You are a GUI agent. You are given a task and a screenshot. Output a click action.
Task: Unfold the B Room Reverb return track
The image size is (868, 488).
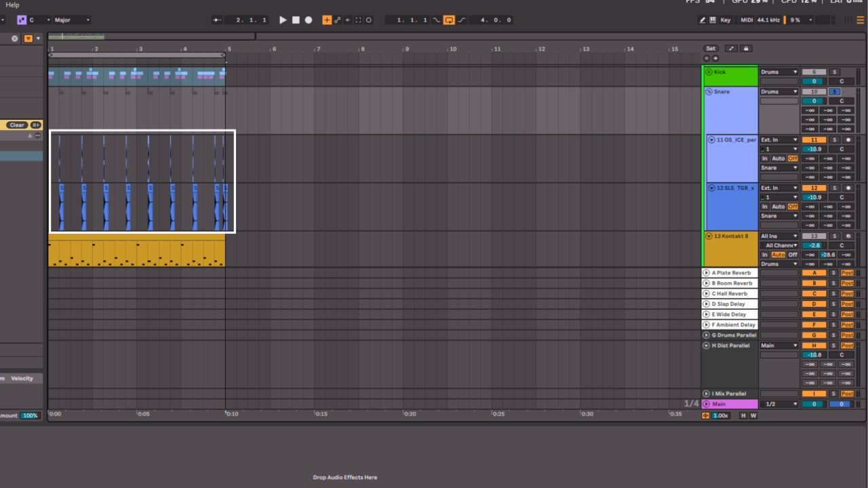click(x=707, y=283)
